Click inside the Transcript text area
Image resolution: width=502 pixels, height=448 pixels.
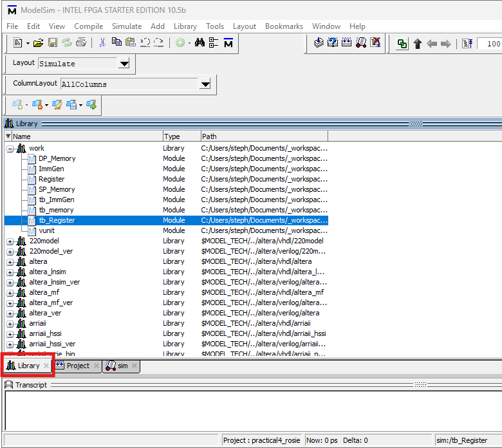pos(253,411)
